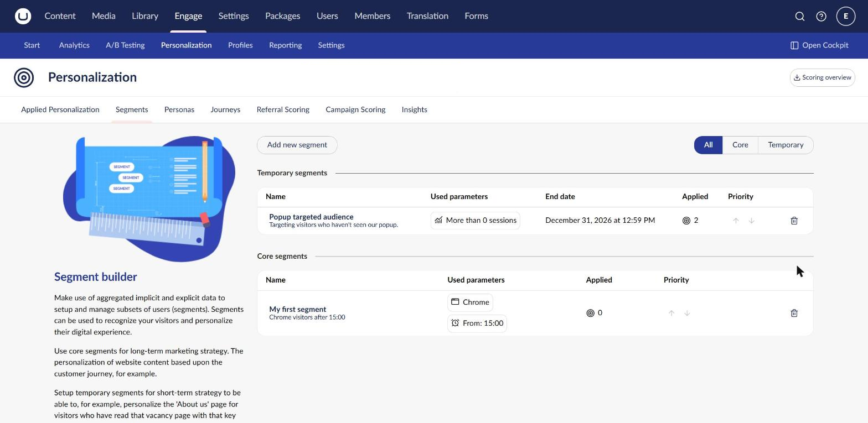Switch to the Journeys tab
This screenshot has width=868, height=423.
[225, 109]
